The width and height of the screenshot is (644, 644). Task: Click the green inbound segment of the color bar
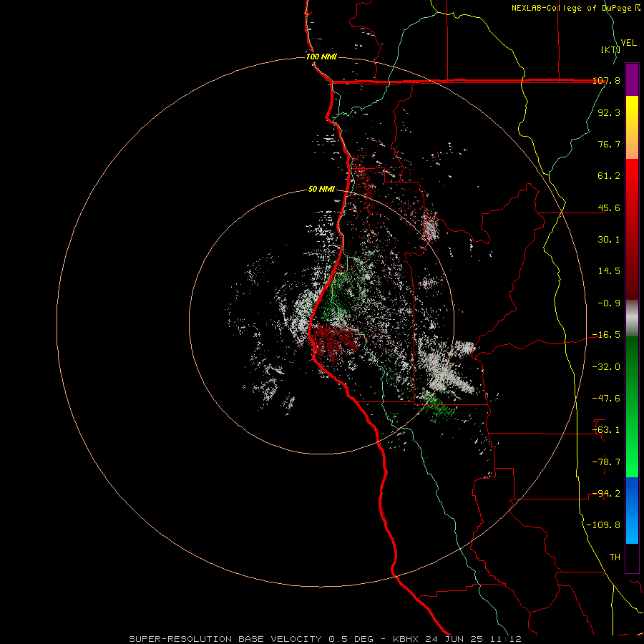[x=632, y=406]
